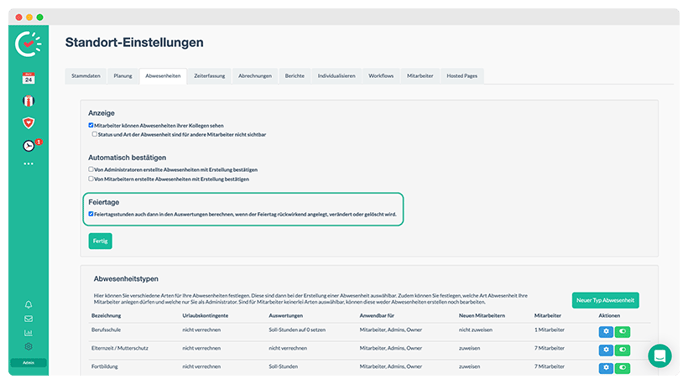
Task: Open the messages envelope icon
Action: pyautogui.click(x=29, y=319)
